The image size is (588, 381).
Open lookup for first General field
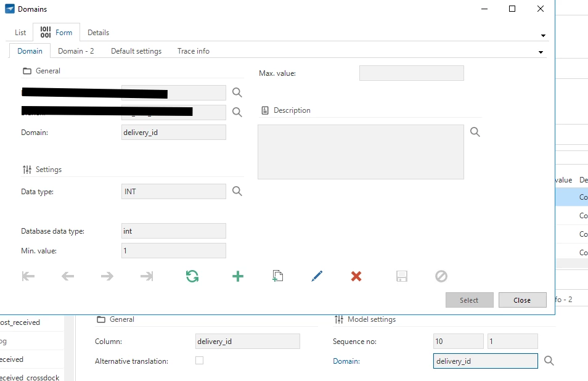pyautogui.click(x=237, y=92)
